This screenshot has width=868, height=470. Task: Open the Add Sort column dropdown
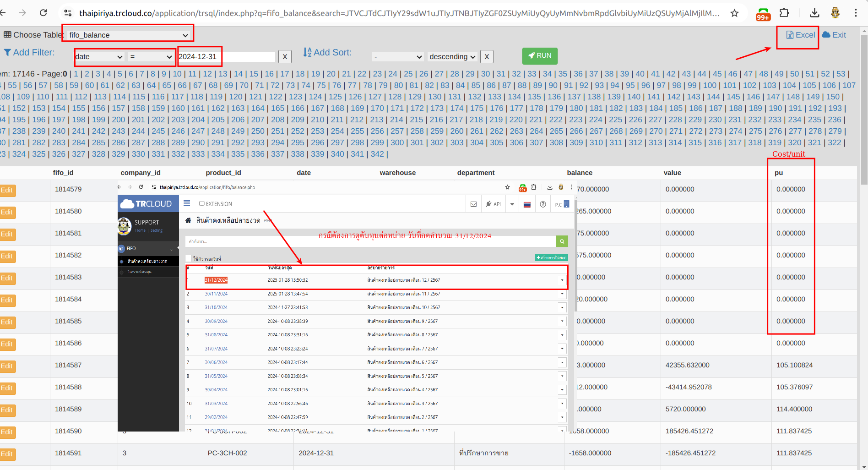click(x=397, y=56)
